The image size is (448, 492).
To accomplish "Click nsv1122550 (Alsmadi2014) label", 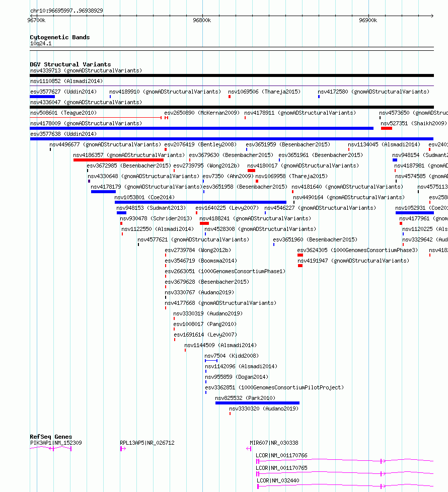I will [x=158, y=229].
